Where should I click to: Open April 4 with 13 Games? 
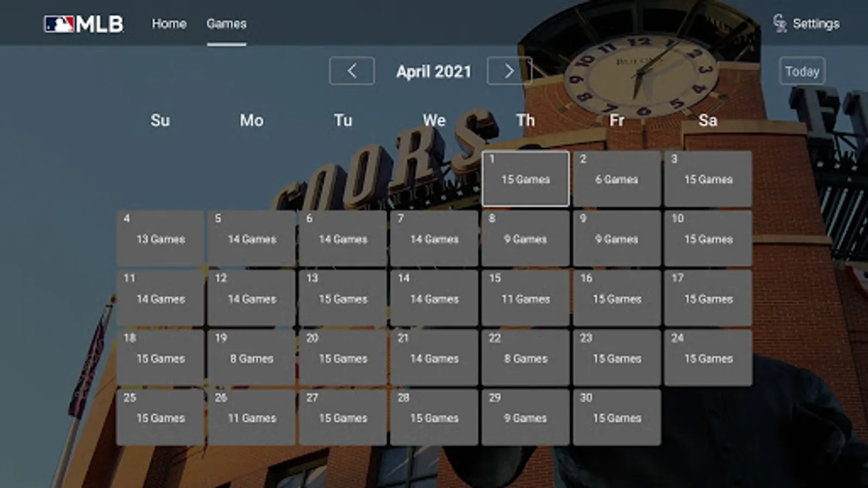[161, 239]
